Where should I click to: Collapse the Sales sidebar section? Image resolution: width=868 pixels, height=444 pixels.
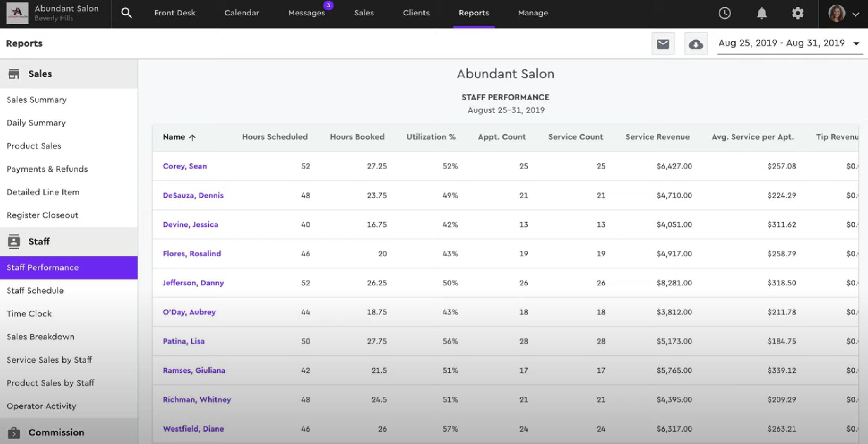69,74
